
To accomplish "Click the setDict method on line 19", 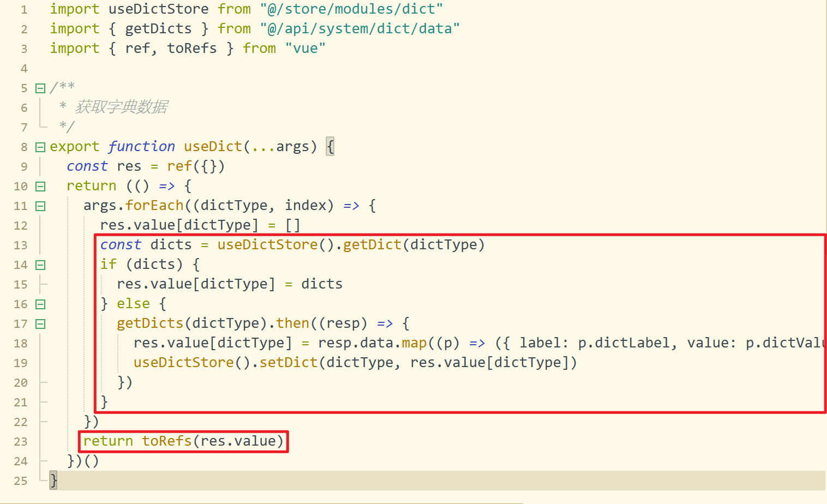I will pos(288,363).
